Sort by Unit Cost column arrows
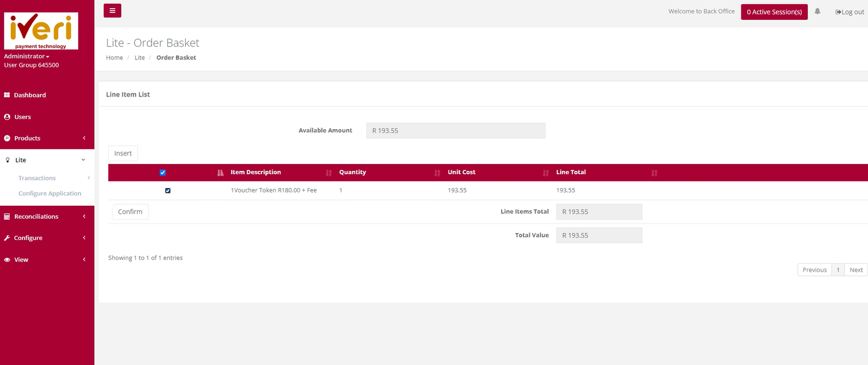 545,173
